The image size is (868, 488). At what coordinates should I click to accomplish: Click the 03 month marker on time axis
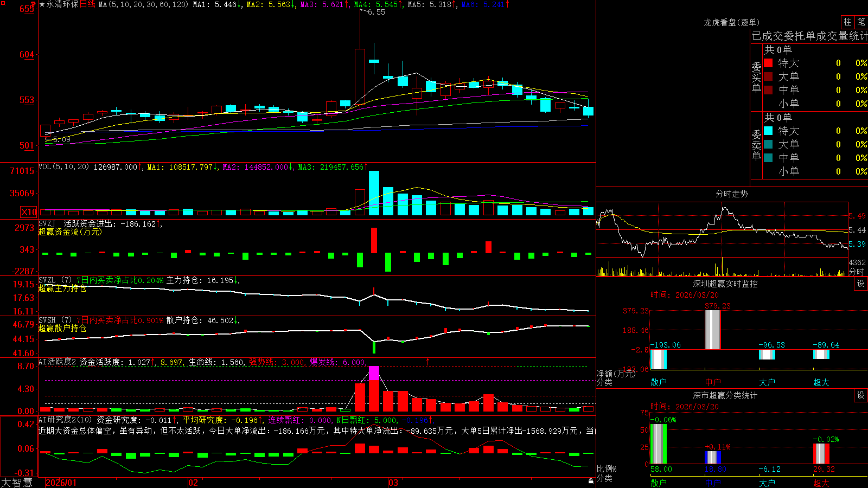click(x=393, y=483)
